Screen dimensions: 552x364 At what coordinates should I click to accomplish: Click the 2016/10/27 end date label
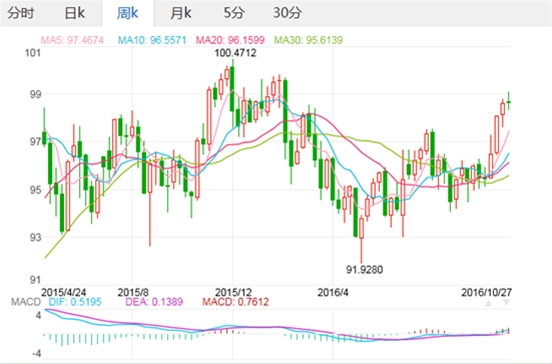487,292
